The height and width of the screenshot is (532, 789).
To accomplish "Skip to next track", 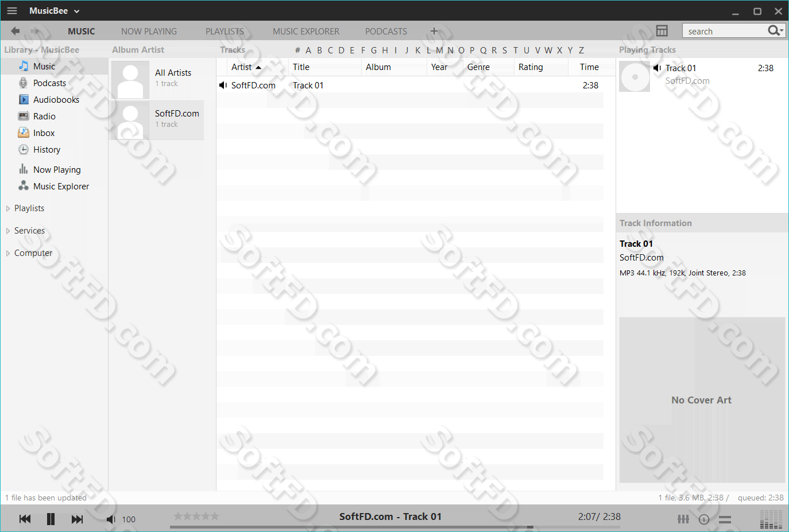I will pos(77,519).
